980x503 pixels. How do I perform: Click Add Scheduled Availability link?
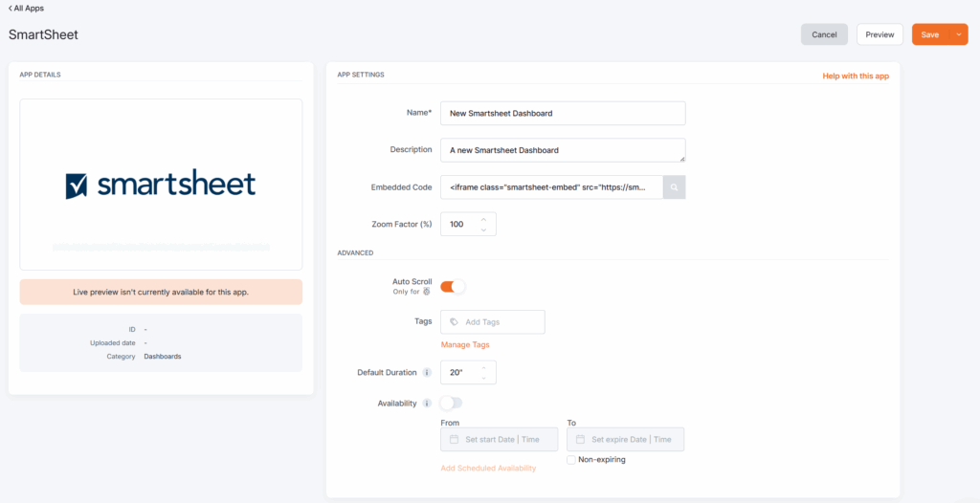coord(488,468)
